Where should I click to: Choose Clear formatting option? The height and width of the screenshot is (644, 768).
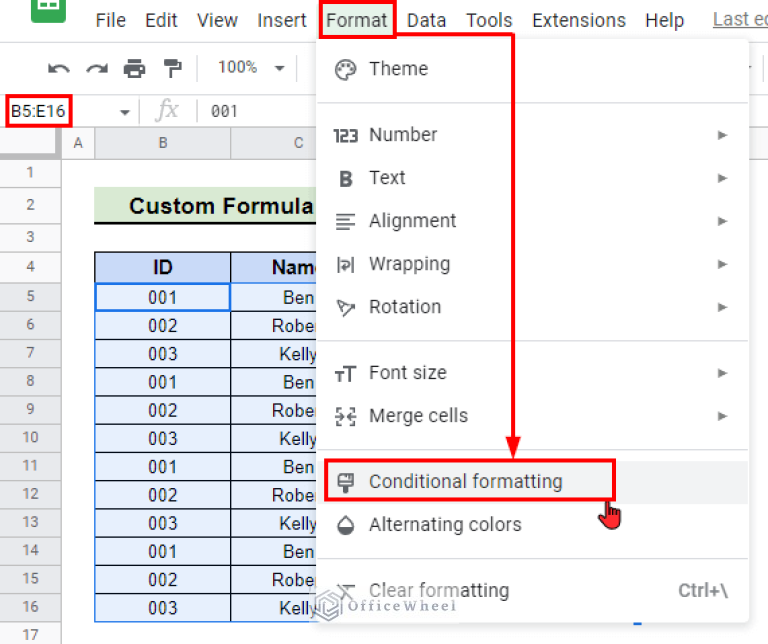click(x=438, y=591)
